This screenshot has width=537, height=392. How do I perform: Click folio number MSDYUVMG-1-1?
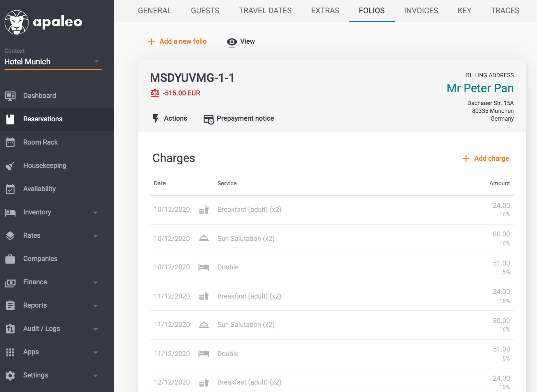[x=192, y=78]
